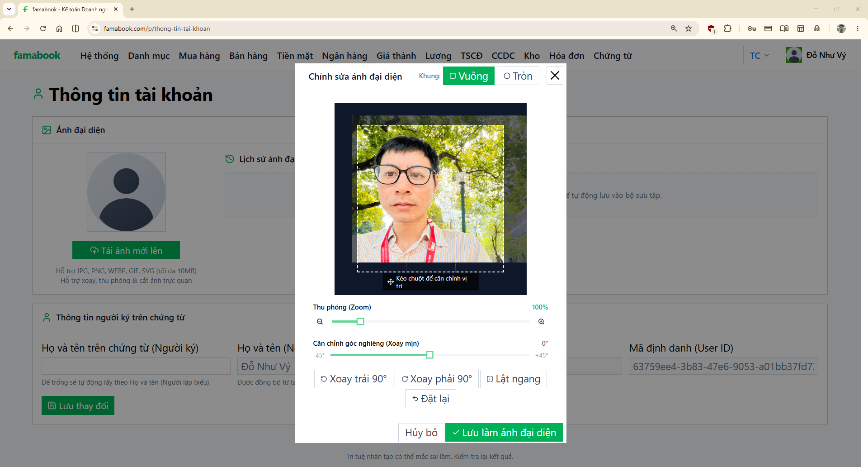Click the Mã định danh User ID field
868x467 pixels.
point(723,366)
